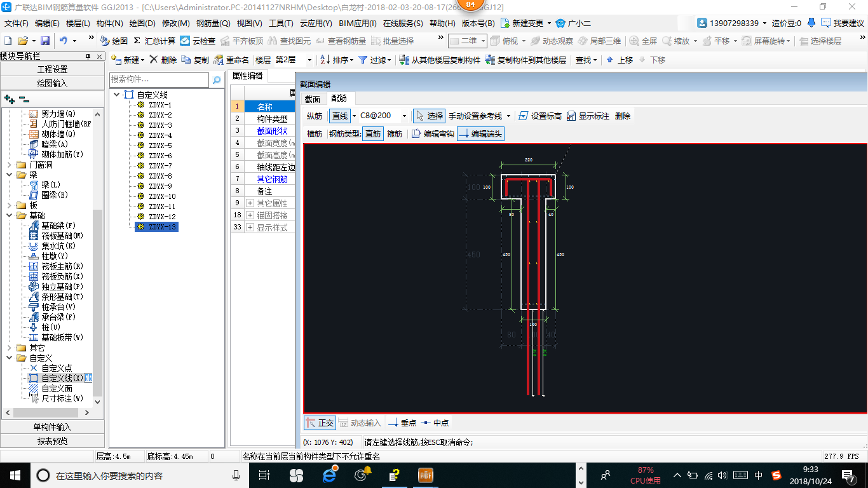
Task: Open 报表预览 panel section
Action: pyautogui.click(x=53, y=441)
